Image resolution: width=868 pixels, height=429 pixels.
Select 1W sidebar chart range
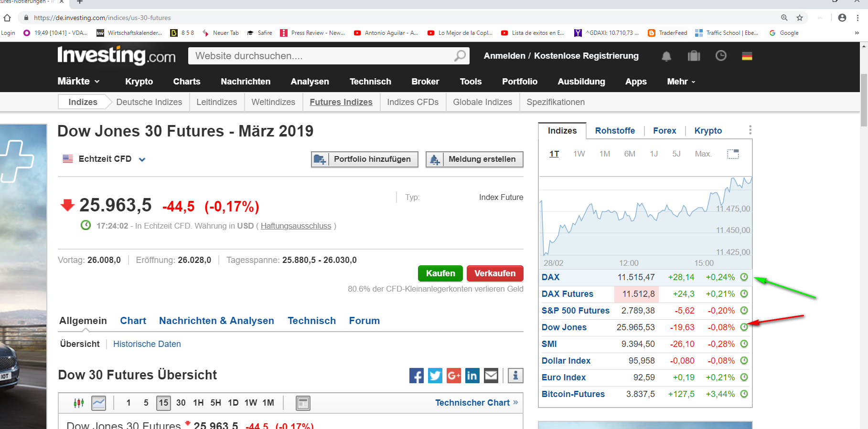579,154
